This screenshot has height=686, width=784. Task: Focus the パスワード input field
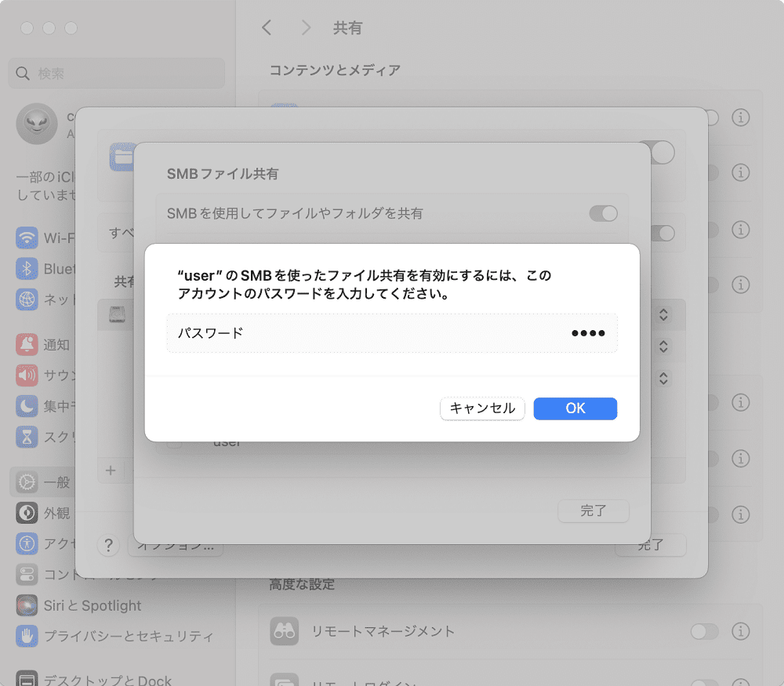click(x=392, y=333)
